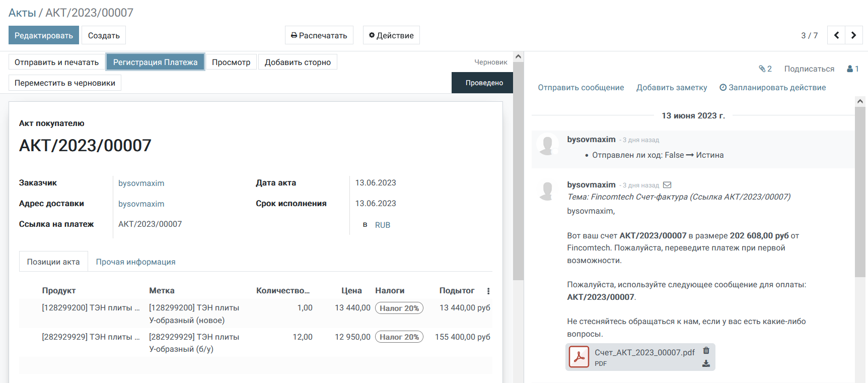Click the Подписаться follow toggle
868x383 pixels.
point(809,69)
